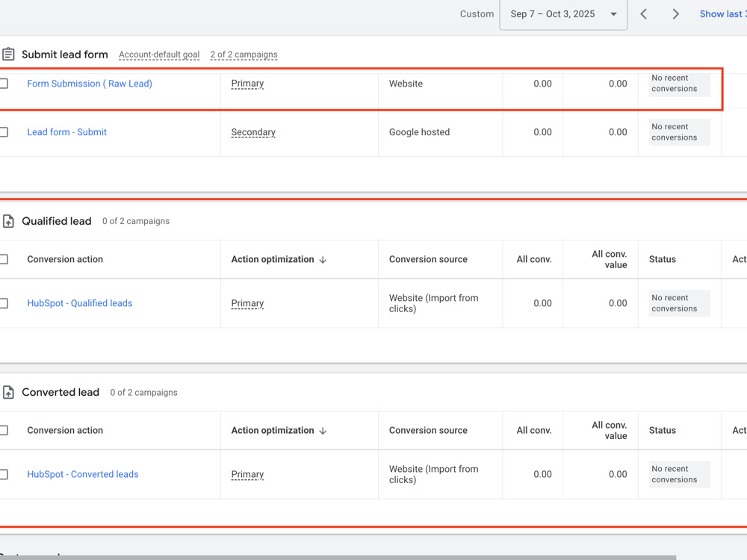Open HubSpot - Qualified leads conversion action
Image resolution: width=747 pixels, height=560 pixels.
[x=80, y=303]
